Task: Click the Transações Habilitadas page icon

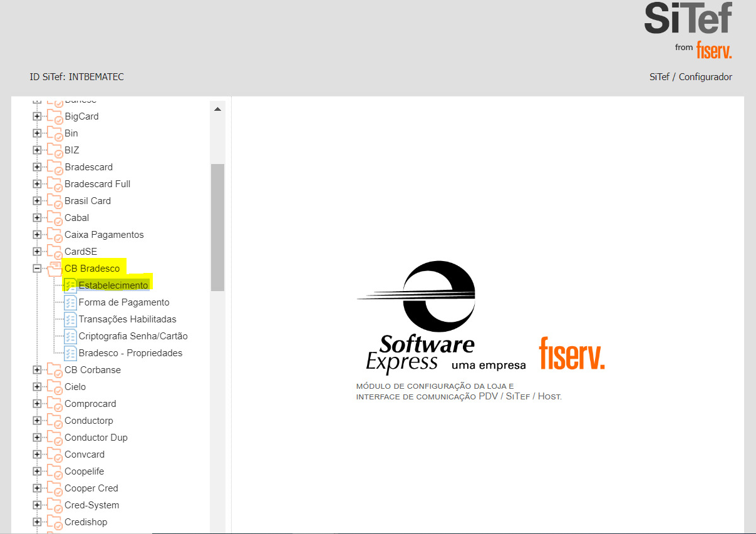Action: pos(70,319)
